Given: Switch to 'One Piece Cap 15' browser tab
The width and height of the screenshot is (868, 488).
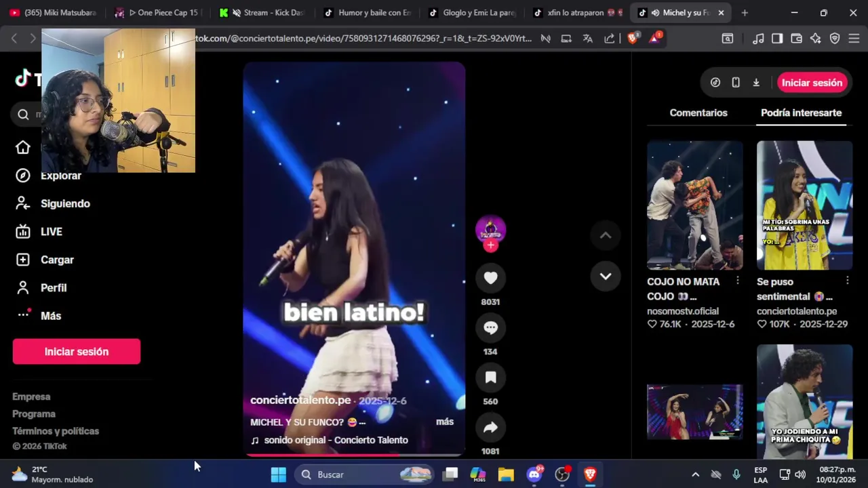Looking at the screenshot, I should [157, 12].
